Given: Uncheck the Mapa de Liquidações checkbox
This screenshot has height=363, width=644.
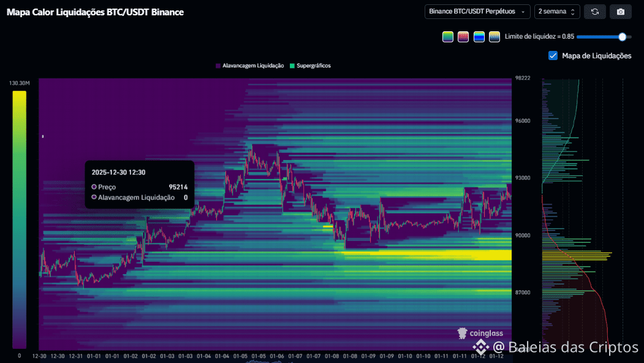Looking at the screenshot, I should pos(553,56).
